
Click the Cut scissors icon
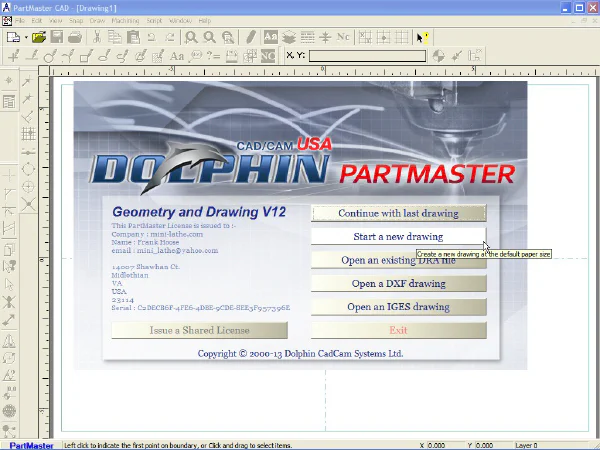(97, 37)
